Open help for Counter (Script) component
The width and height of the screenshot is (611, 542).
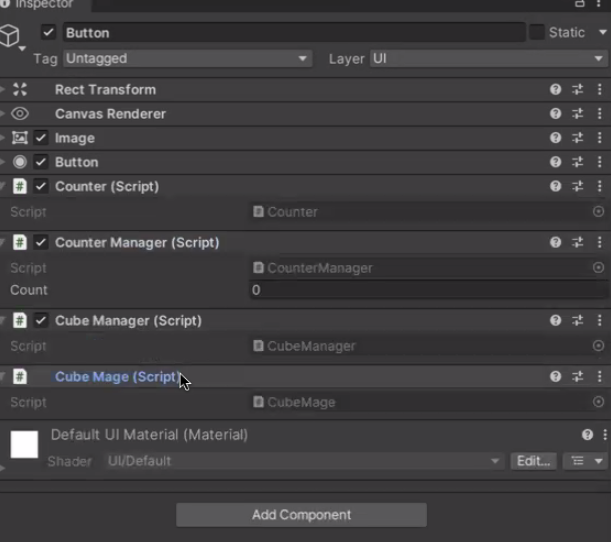coord(555,186)
